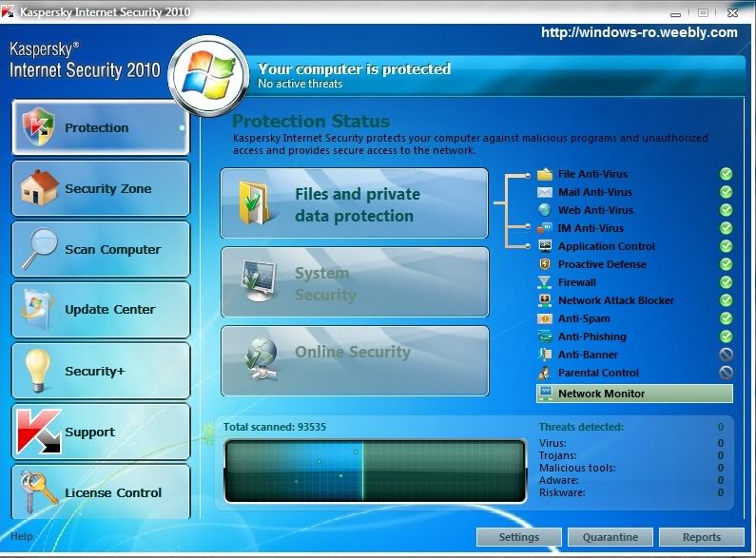Open the License Control section
The height and width of the screenshot is (558, 756).
(x=100, y=492)
